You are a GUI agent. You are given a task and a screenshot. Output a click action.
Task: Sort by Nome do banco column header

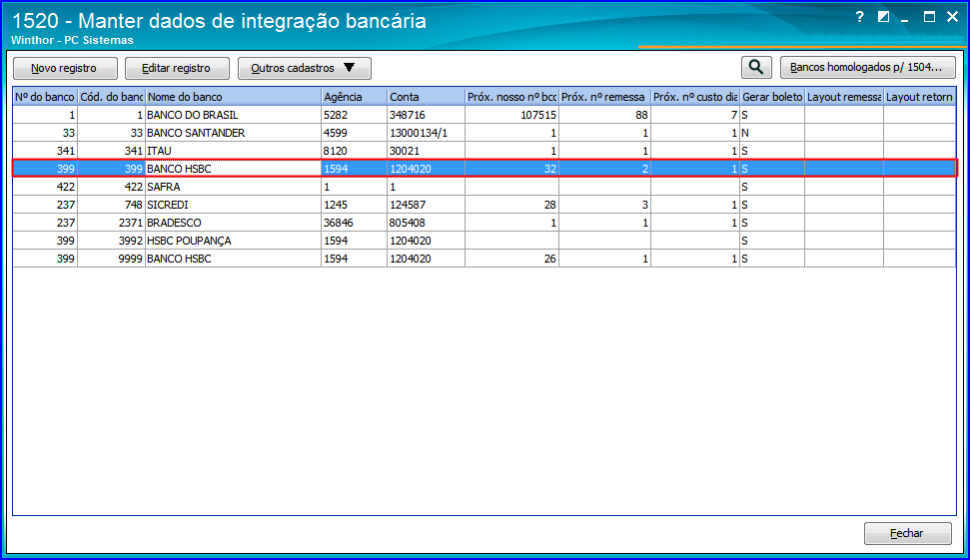[x=233, y=97]
